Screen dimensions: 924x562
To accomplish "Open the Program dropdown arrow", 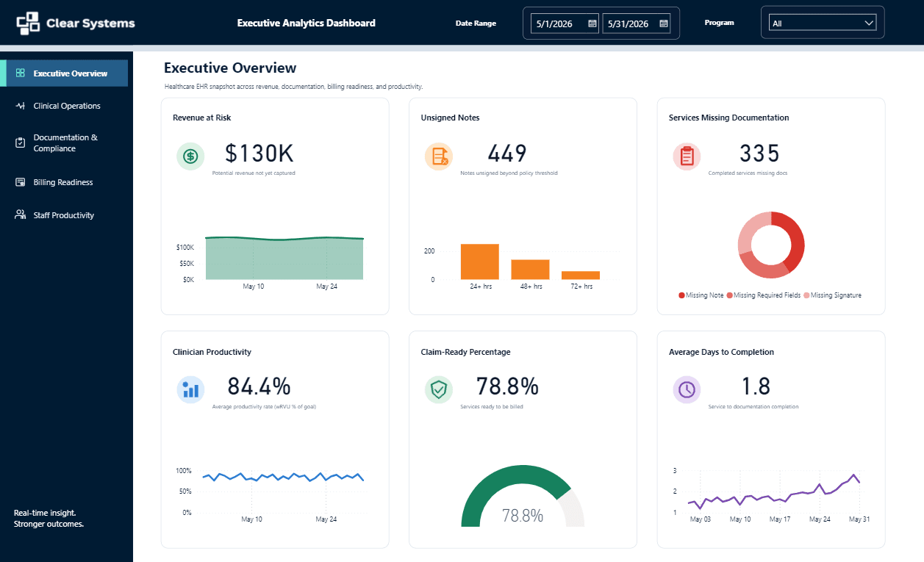I will 870,24.
